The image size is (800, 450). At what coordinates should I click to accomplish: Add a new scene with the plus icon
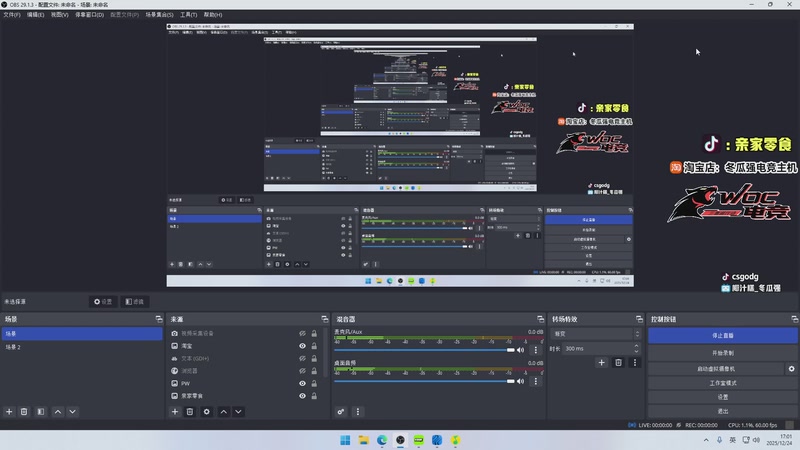coord(9,412)
